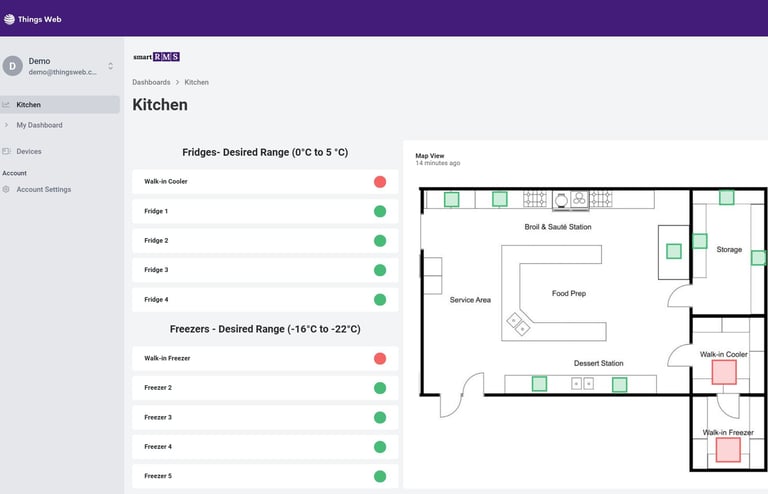
Task: Click the Devices sidebar icon
Action: click(x=6, y=151)
